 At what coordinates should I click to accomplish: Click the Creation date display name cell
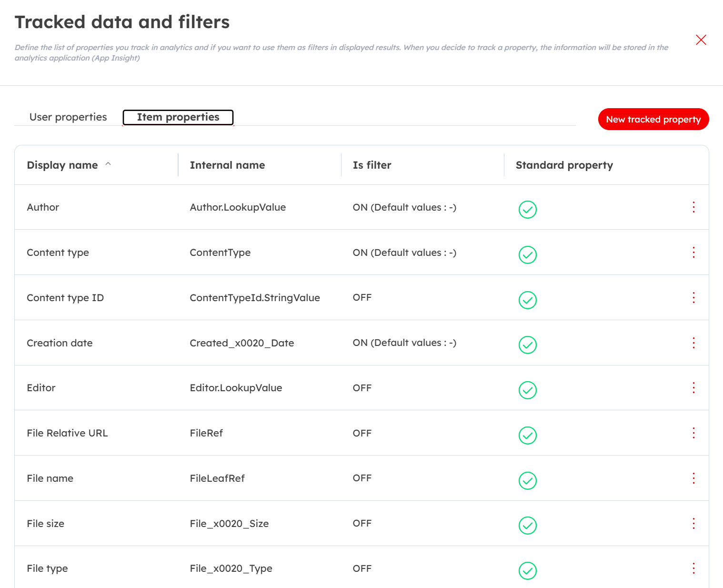[60, 343]
